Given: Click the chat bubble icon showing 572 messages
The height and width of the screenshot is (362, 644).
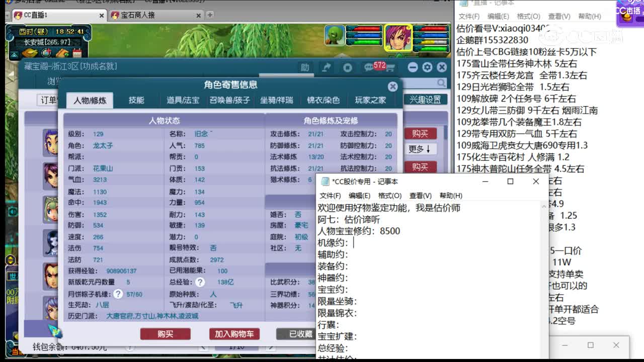Looking at the screenshot, I should click(369, 67).
